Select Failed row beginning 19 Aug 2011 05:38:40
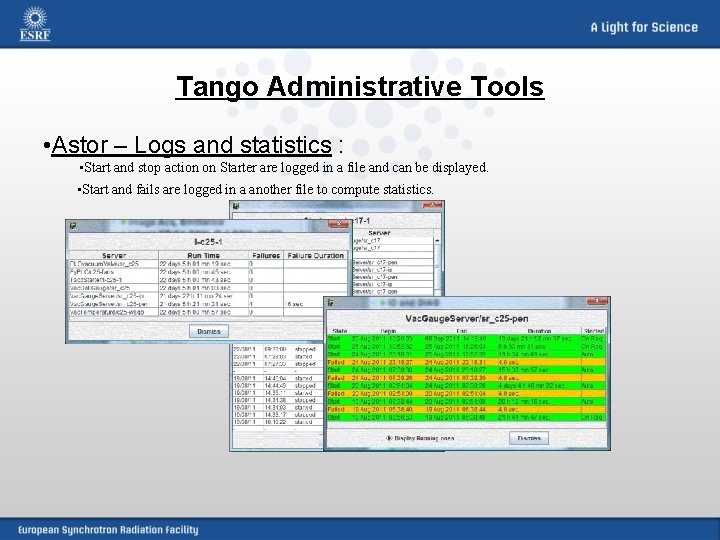The height and width of the screenshot is (540, 720). [467, 409]
